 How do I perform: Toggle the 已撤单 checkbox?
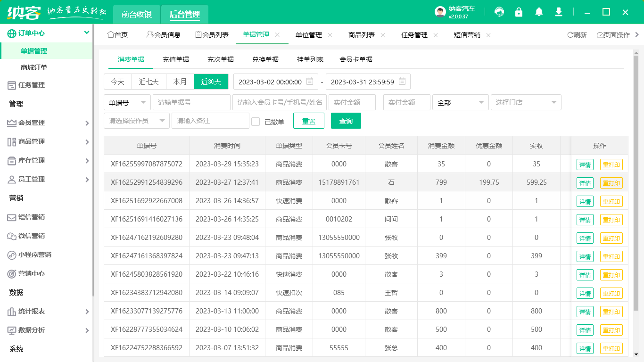point(256,122)
